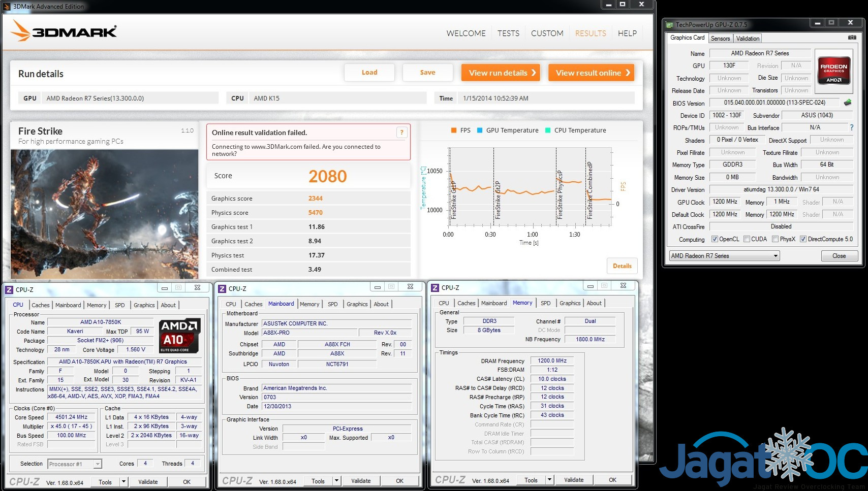Click the AMD A10 processor logo in CPU-Z
Screen dimensions: 868x491
click(x=180, y=336)
